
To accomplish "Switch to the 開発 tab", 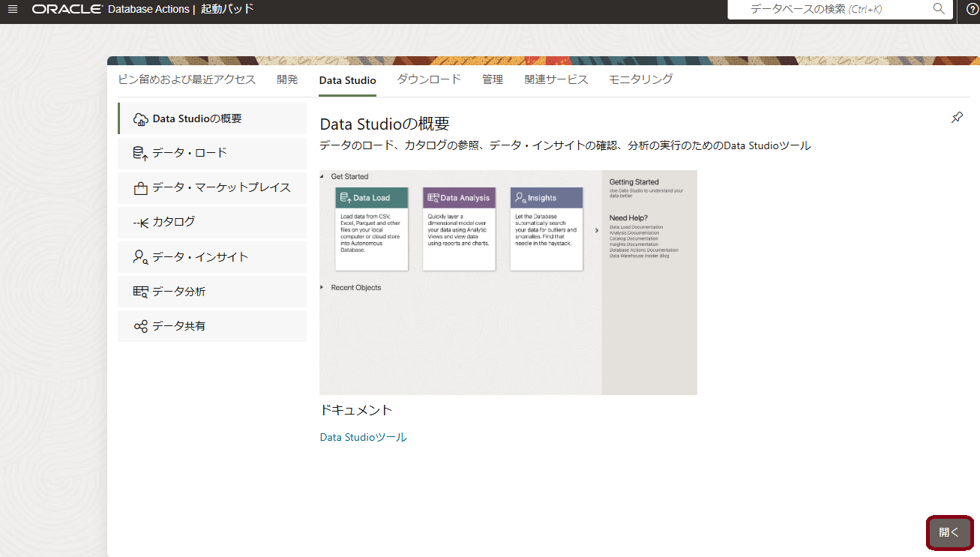I will 287,79.
